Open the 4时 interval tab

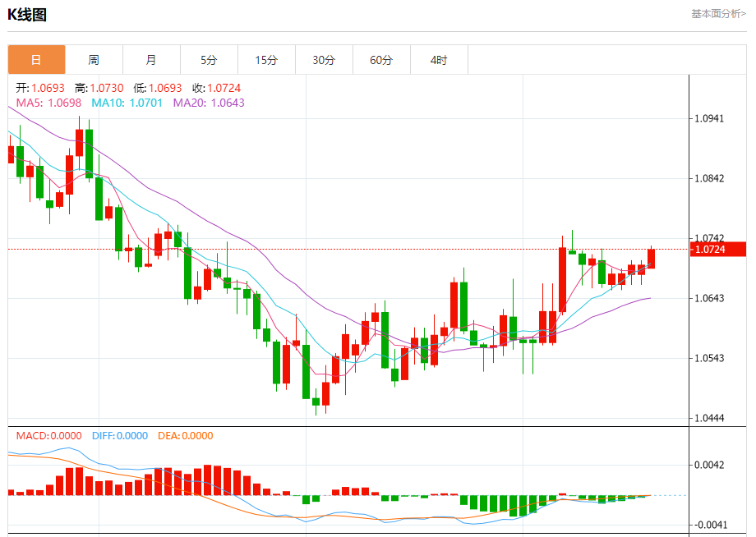[439, 60]
